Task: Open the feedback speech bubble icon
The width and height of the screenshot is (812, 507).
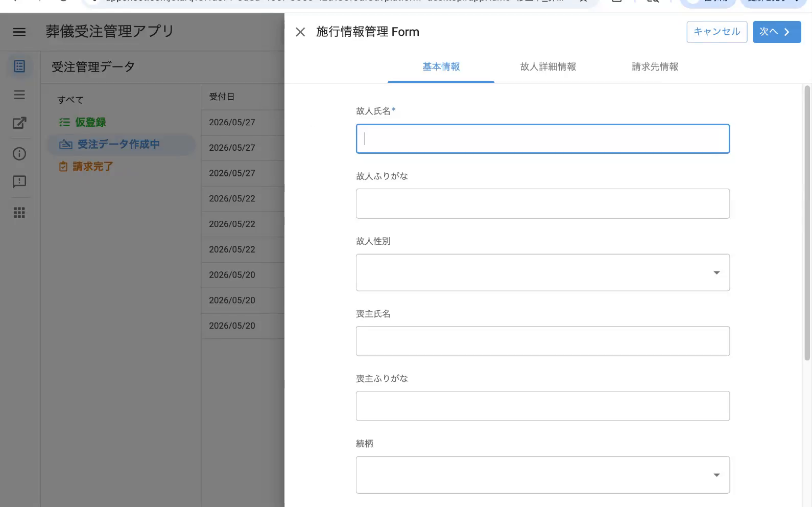Action: [x=19, y=182]
